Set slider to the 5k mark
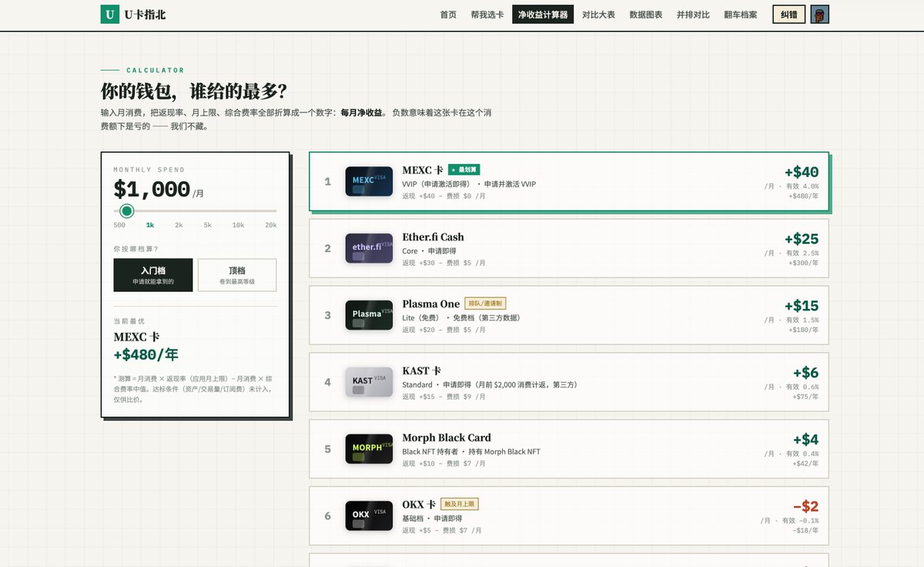This screenshot has height=567, width=924. tap(208, 225)
